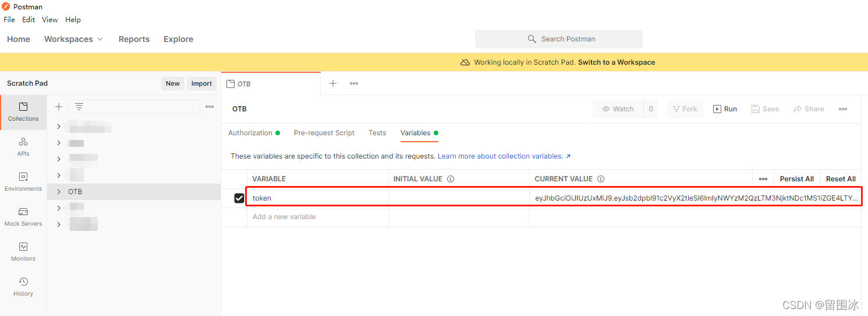Switch to the Authorization tab
868x316 pixels.
pyautogui.click(x=254, y=133)
